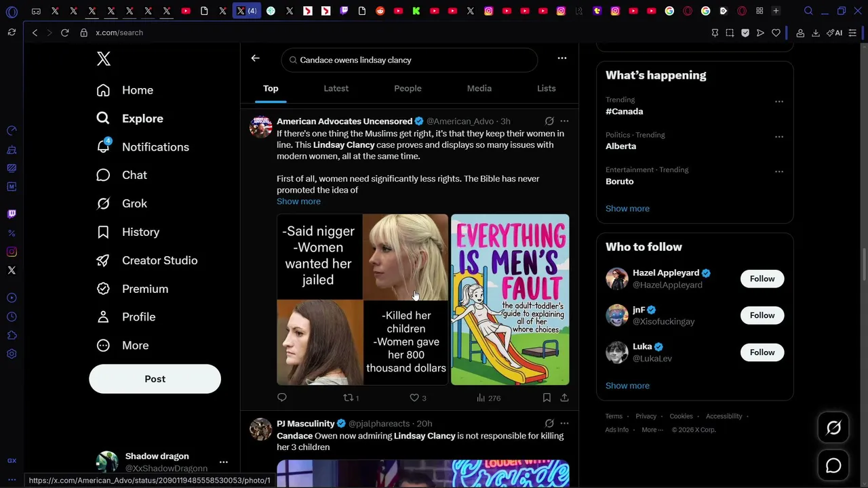
Task: Repost the American Advocates Uncensored post
Action: 351,398
